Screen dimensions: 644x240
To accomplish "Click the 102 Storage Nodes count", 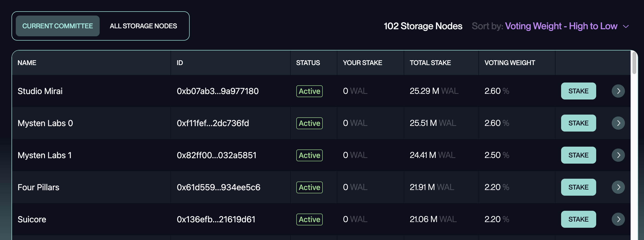I will click(423, 26).
